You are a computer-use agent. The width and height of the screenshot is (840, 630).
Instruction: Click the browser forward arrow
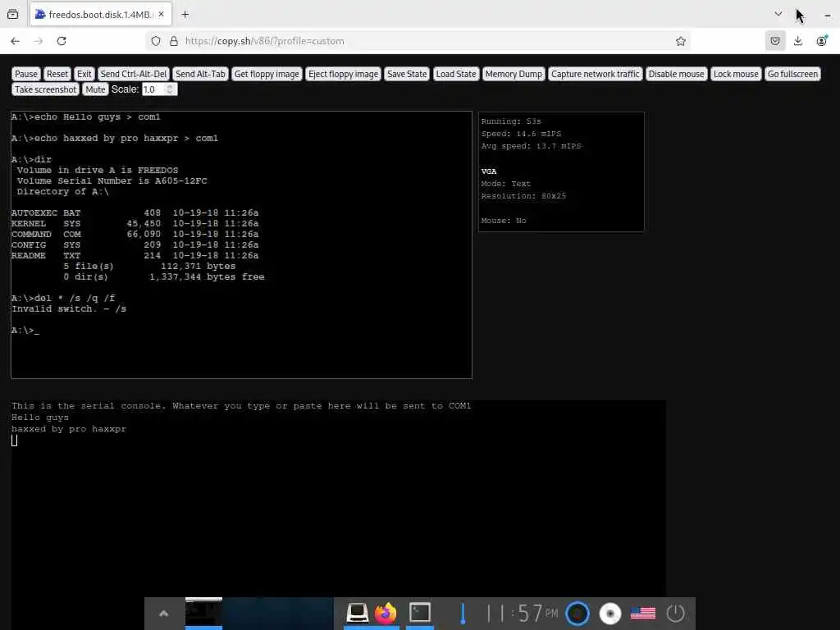coord(38,41)
